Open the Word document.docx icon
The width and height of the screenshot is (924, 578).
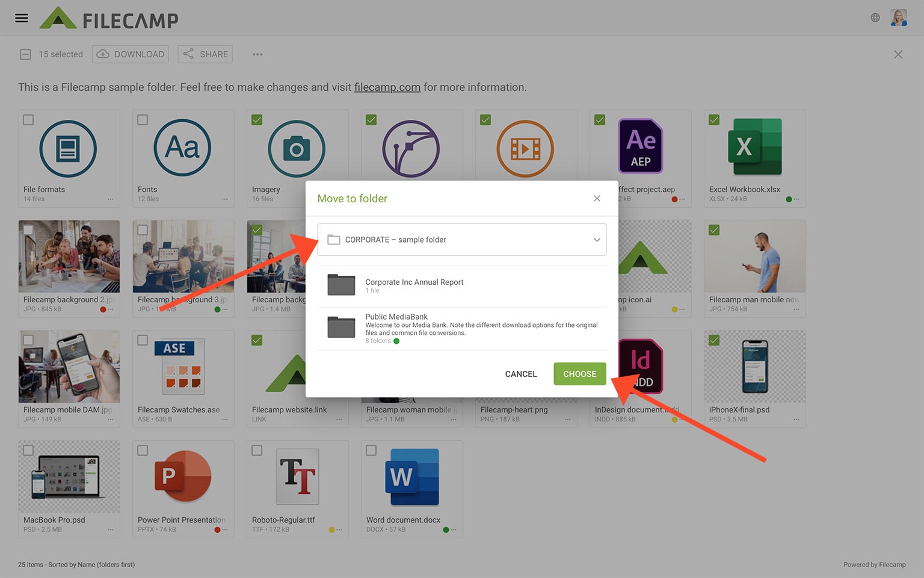coord(412,477)
